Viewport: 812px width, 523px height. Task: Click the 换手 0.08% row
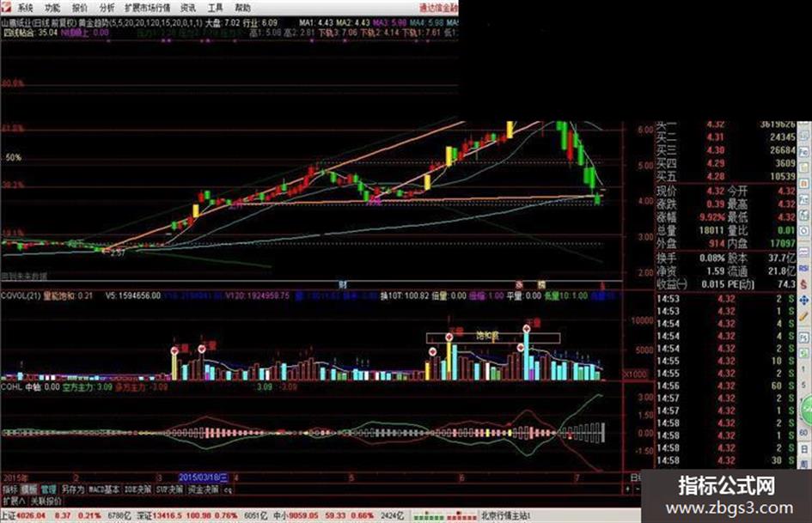(690, 258)
